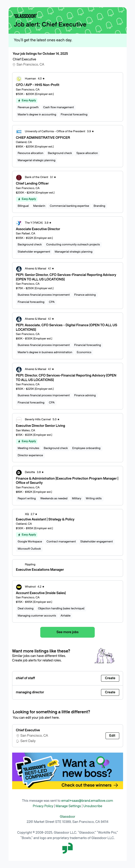Click the first Alvarez & Marsal logo
Viewport: 135px width, 868px height.
tap(19, 269)
